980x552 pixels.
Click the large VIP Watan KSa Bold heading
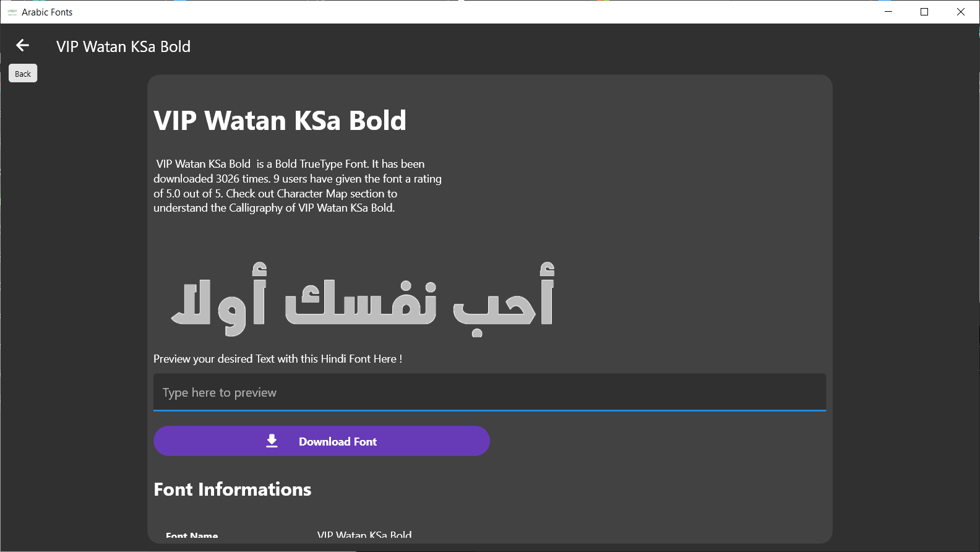pyautogui.click(x=280, y=120)
